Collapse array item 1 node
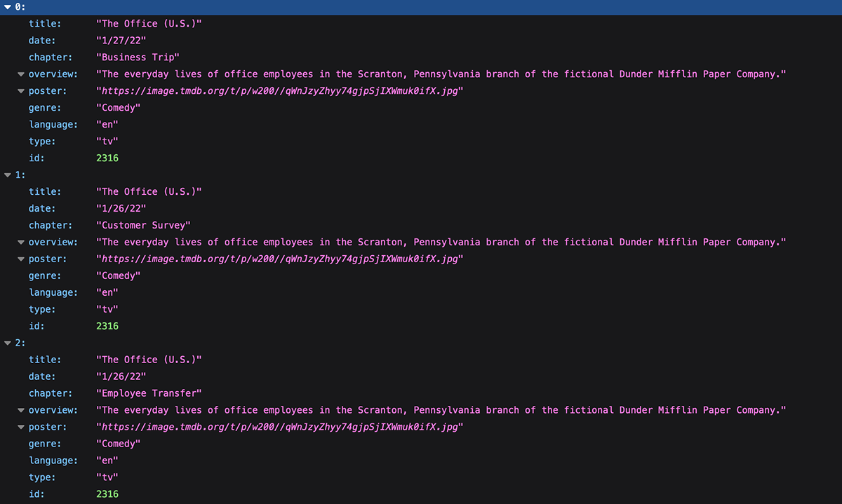 click(8, 175)
